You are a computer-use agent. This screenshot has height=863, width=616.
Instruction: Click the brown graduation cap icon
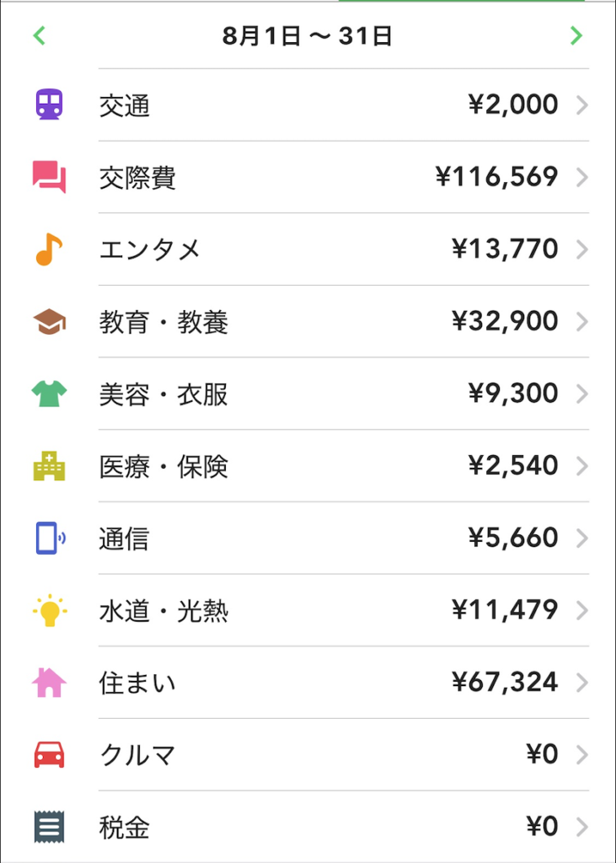[49, 322]
